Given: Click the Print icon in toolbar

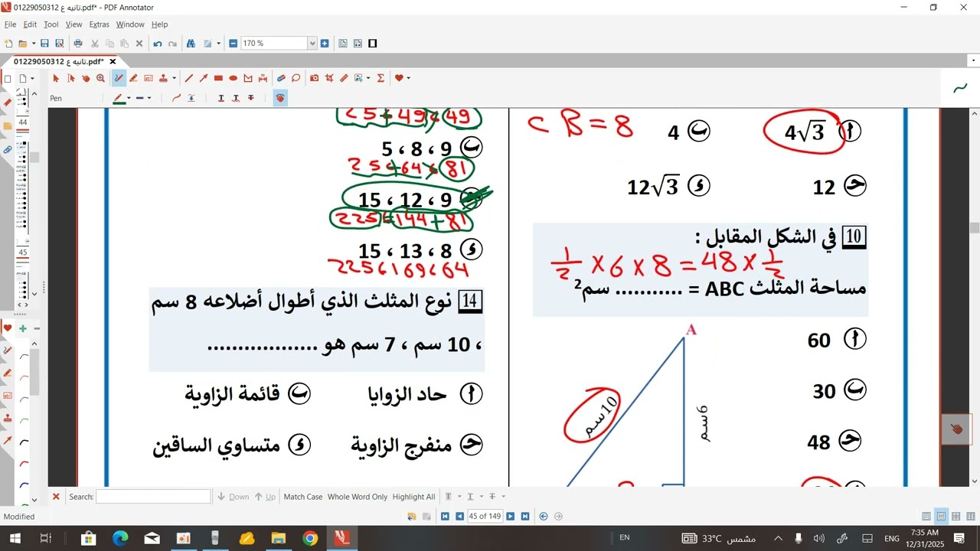Looking at the screenshot, I should (x=78, y=44).
